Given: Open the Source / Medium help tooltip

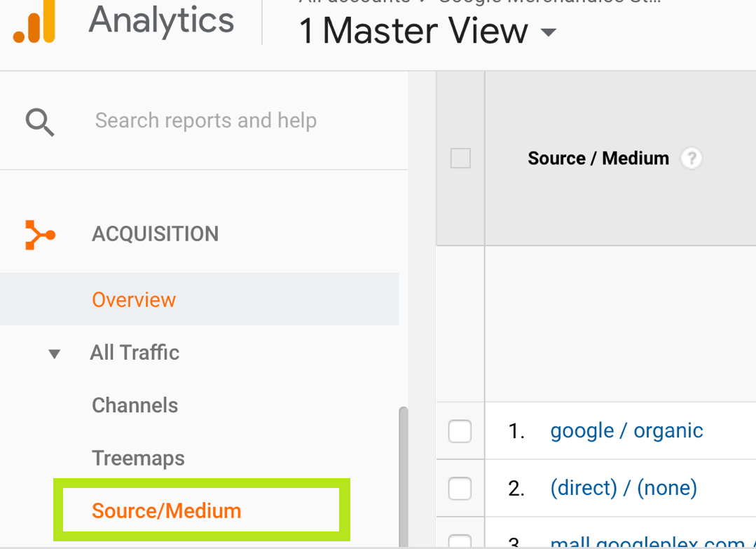Looking at the screenshot, I should click(692, 158).
